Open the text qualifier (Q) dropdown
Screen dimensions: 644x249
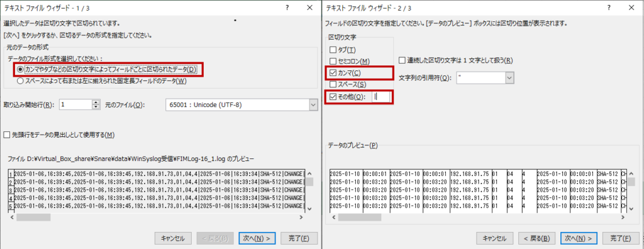pos(510,78)
